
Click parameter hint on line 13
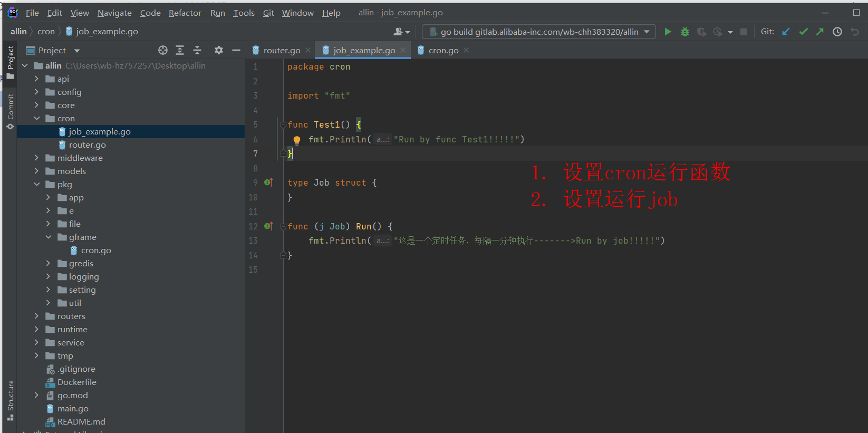pyautogui.click(x=382, y=240)
